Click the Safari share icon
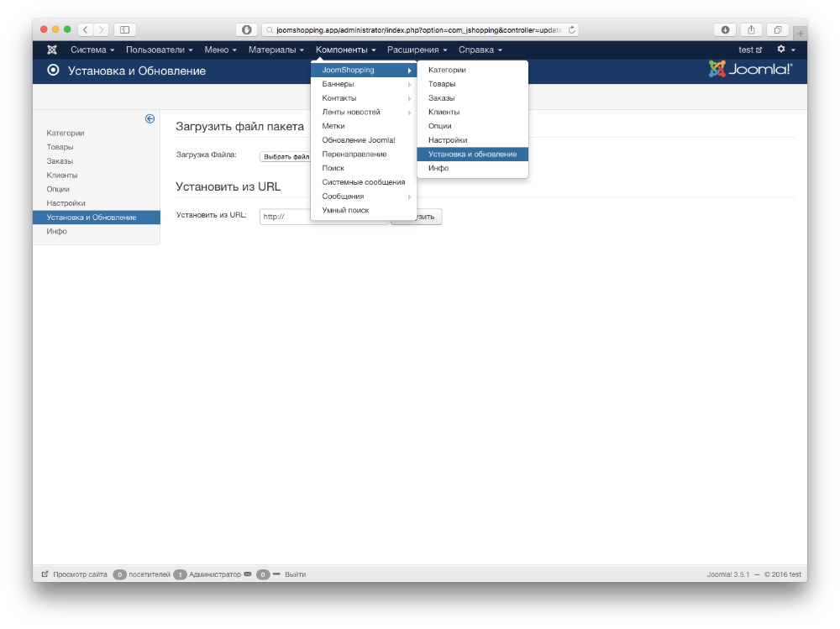 click(752, 29)
